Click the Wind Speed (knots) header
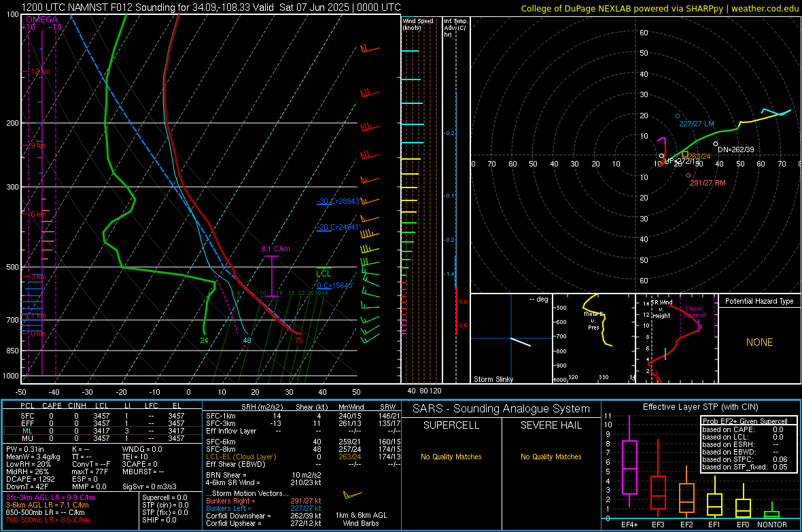 click(418, 24)
